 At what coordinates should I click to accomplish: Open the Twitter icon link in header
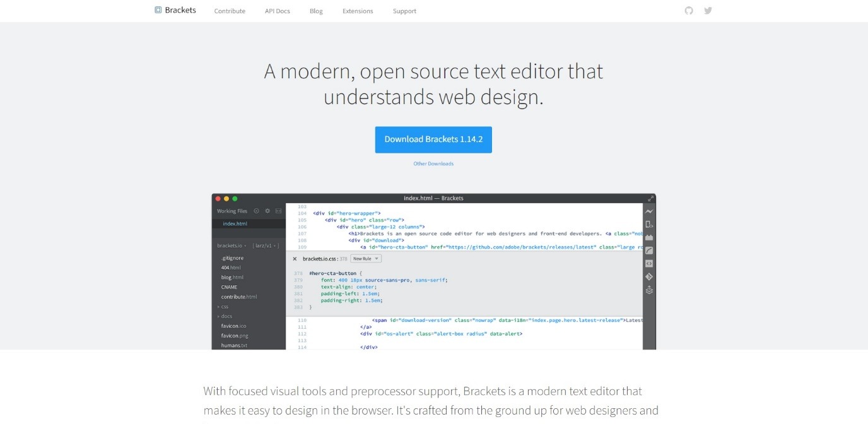[708, 11]
